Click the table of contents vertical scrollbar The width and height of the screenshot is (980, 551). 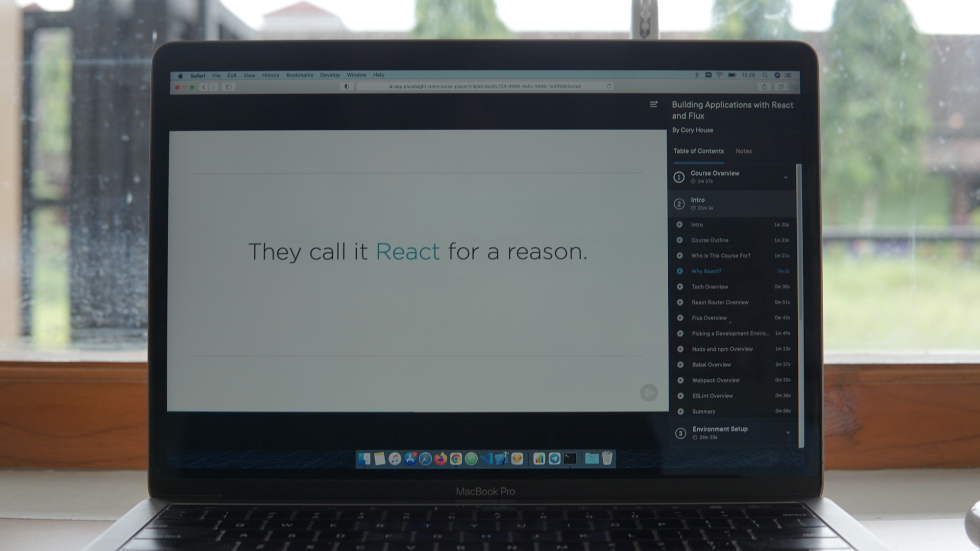pos(800,242)
